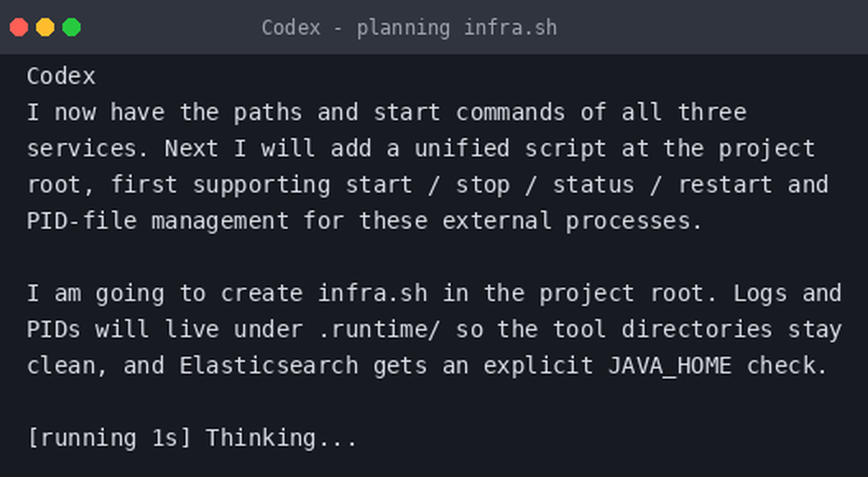Click the '[running 1s]' status indicator
The width and height of the screenshot is (868, 477).
[x=109, y=438]
